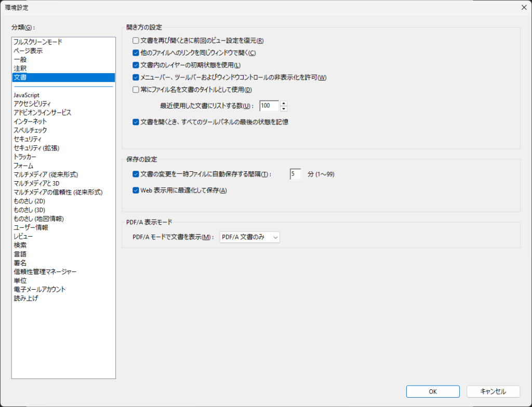Screen dimensions: 532x407
Task: Toggle opening cross-file links in same window
Action: [x=136, y=53]
